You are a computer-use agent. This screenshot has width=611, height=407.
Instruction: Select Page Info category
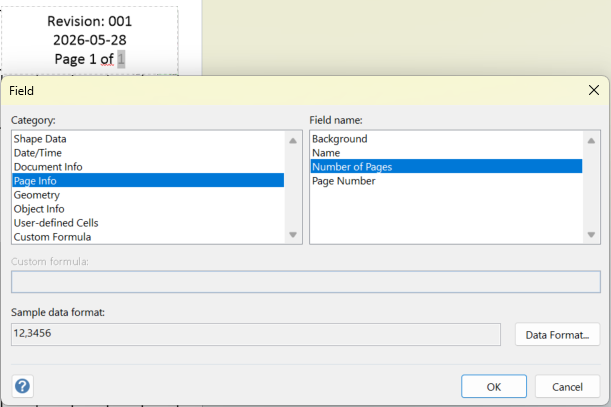coord(148,181)
